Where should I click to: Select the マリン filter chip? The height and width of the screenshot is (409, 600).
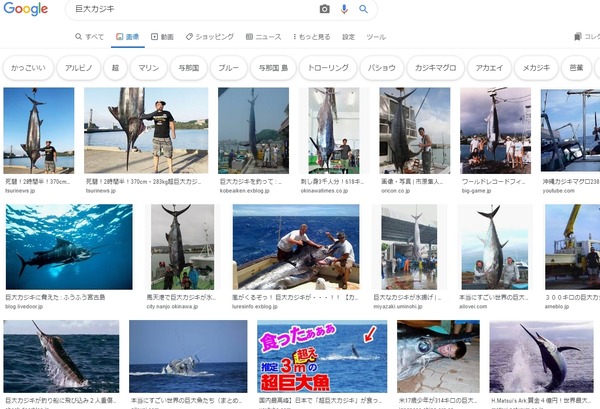(x=148, y=68)
